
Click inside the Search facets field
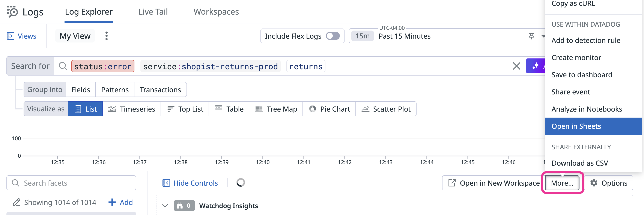pyautogui.click(x=71, y=183)
